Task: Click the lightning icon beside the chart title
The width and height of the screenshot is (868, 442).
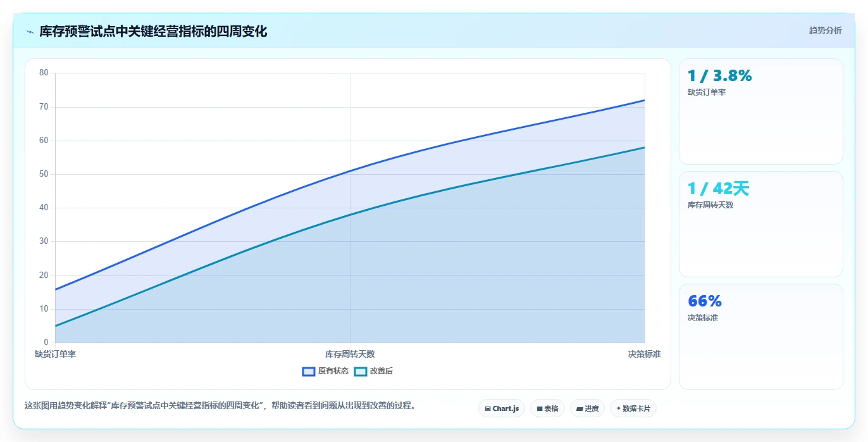Action: click(30, 32)
